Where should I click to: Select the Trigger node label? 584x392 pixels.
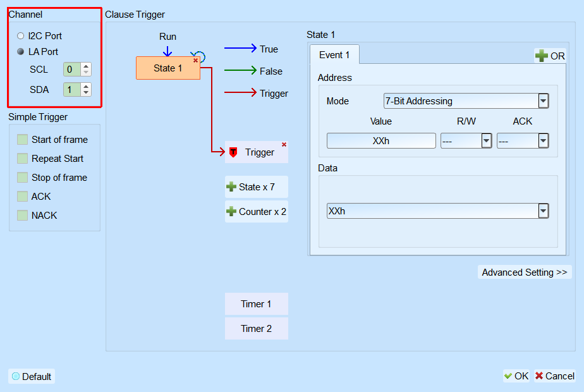[x=260, y=152]
